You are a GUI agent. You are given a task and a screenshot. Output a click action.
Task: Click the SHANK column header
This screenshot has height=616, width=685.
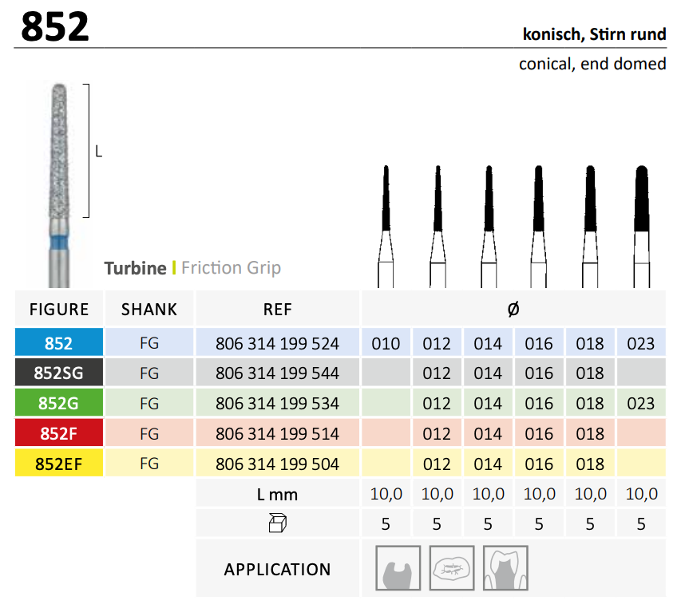tap(149, 309)
